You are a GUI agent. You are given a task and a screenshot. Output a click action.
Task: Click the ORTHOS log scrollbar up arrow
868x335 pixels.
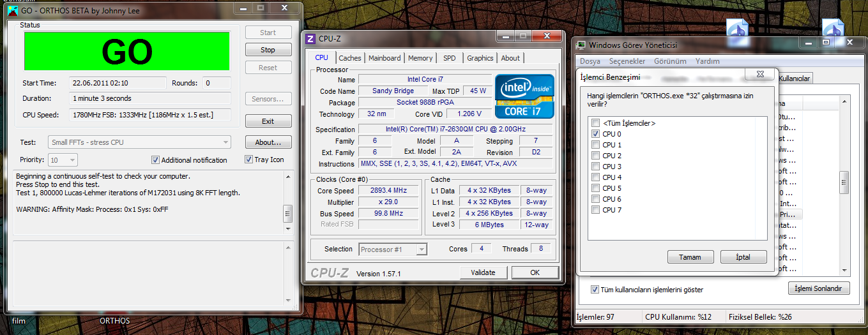pos(288,175)
